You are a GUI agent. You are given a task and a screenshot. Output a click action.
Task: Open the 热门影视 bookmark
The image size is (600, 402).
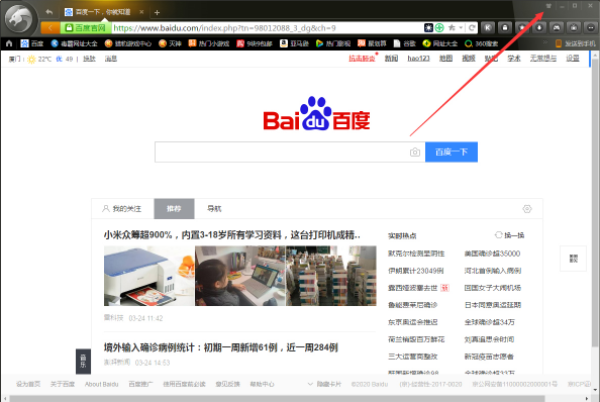[x=333, y=43]
